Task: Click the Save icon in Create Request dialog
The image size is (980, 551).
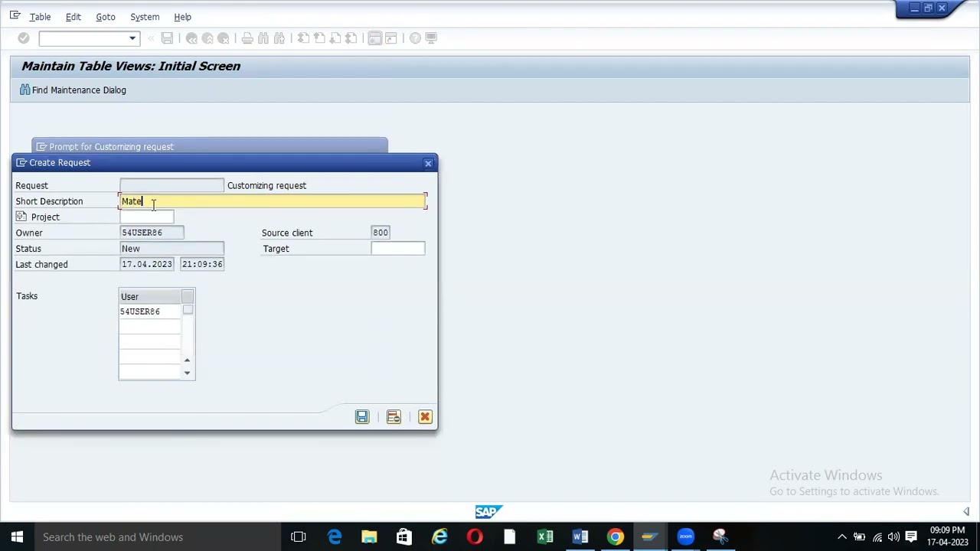Action: click(x=362, y=417)
